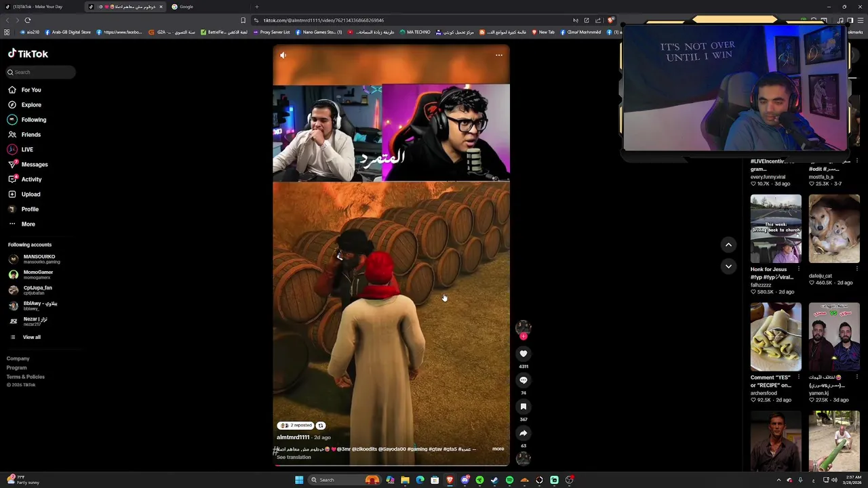Open Steam from taskbar

pos(494,480)
